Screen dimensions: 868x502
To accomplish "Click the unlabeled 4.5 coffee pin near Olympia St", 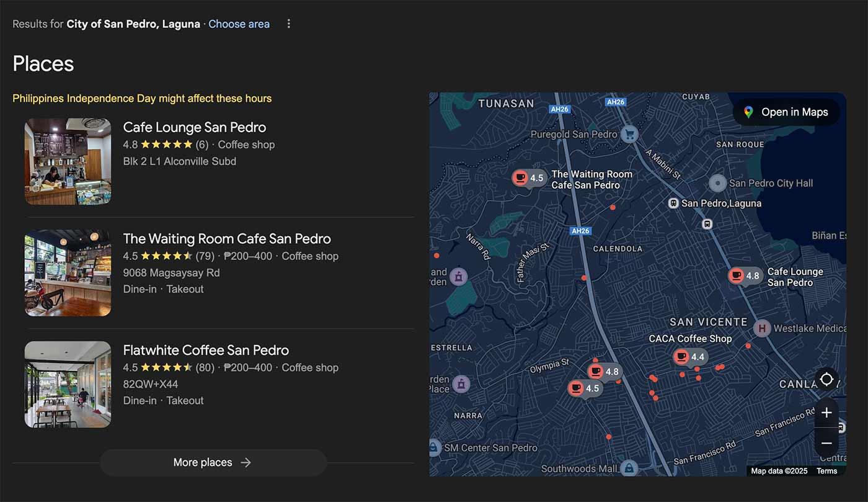I will tap(585, 388).
